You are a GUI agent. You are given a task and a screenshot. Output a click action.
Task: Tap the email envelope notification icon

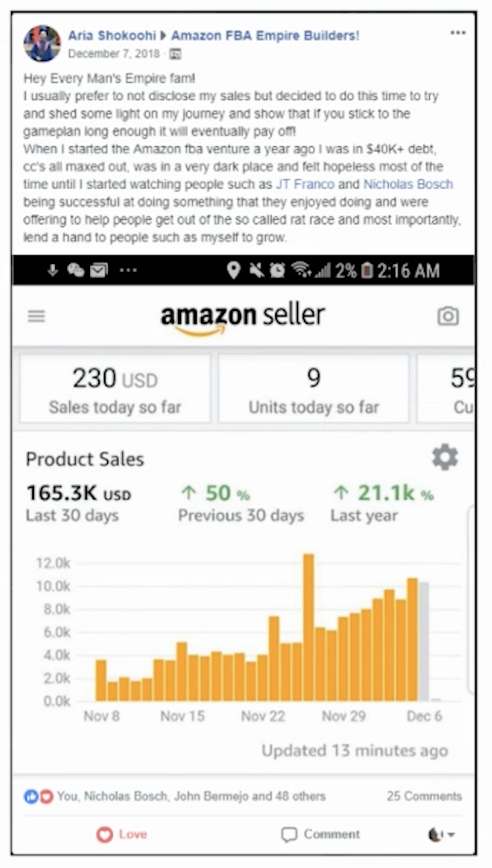(98, 270)
